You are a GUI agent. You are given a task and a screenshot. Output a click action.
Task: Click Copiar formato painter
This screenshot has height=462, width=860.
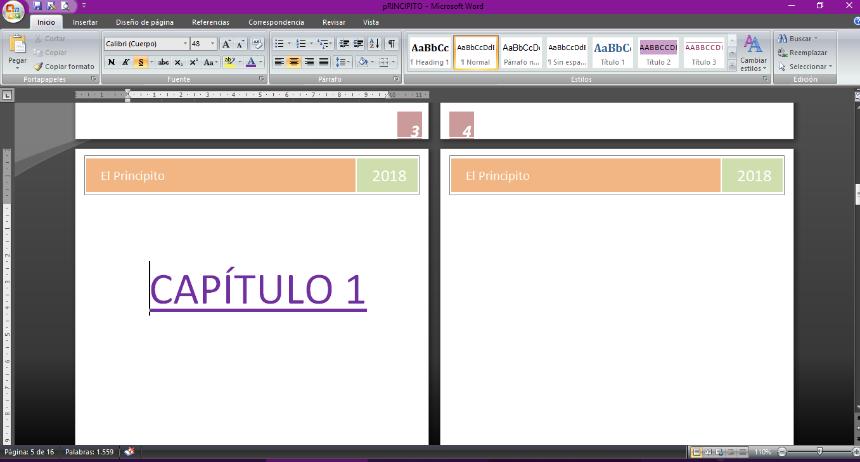point(65,66)
